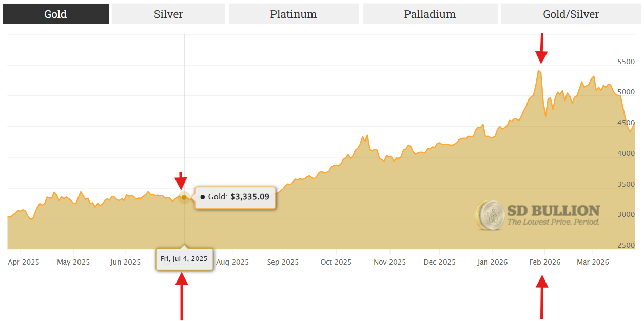Click the highlighted gold data point marker

coord(184,197)
